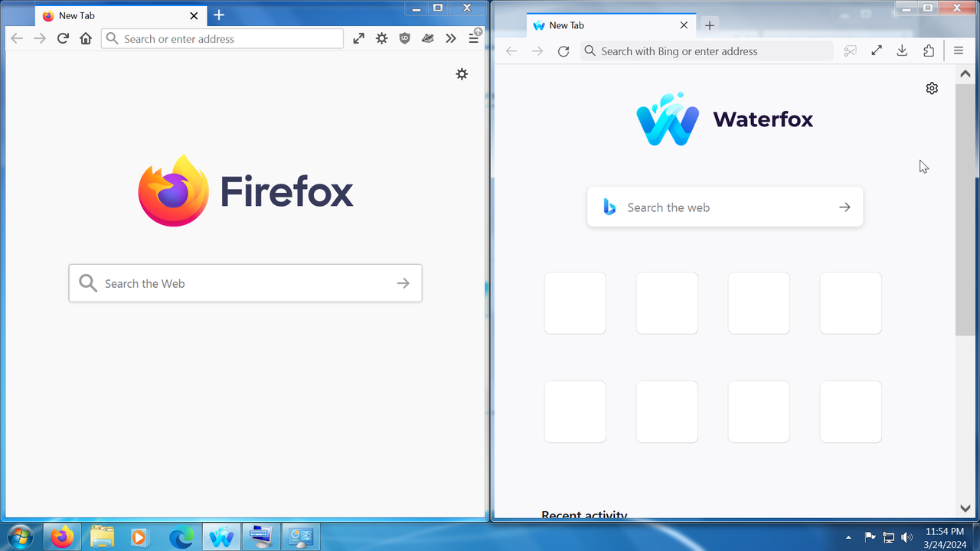Screen dimensions: 980x551
Task: Open the Windows Start menu
Action: [x=21, y=537]
